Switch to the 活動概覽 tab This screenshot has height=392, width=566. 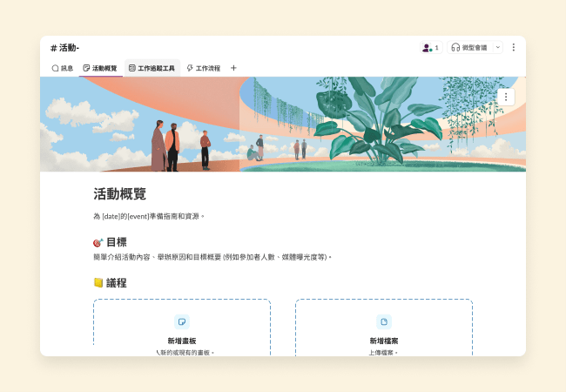coord(99,68)
